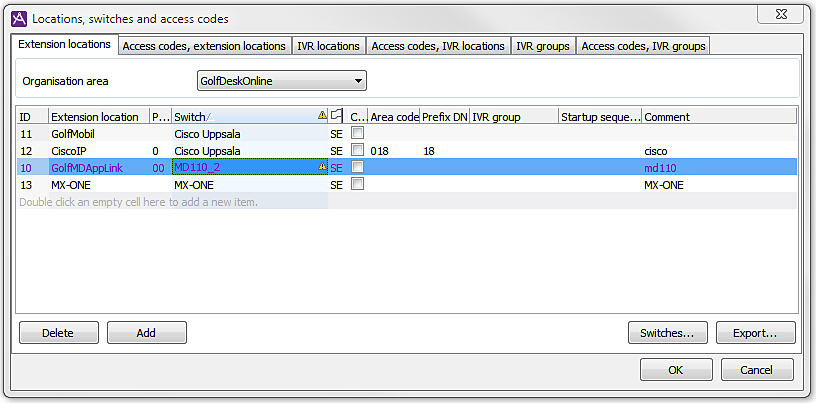Click the flag icon column header
Image resolution: width=816 pixels, height=403 pixels.
(x=337, y=116)
